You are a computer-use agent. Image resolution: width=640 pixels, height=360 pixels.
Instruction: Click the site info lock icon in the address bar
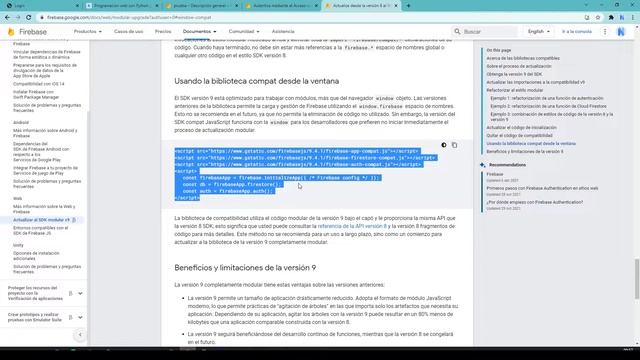(41, 18)
